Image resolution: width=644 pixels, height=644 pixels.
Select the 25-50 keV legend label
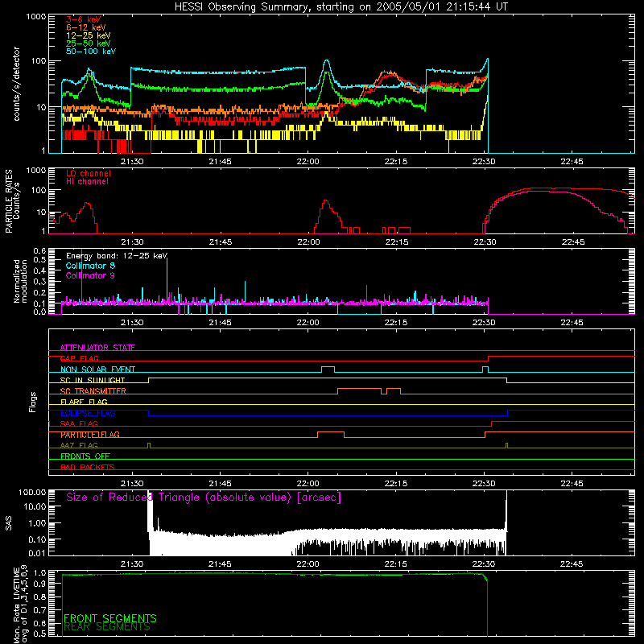tap(88, 43)
